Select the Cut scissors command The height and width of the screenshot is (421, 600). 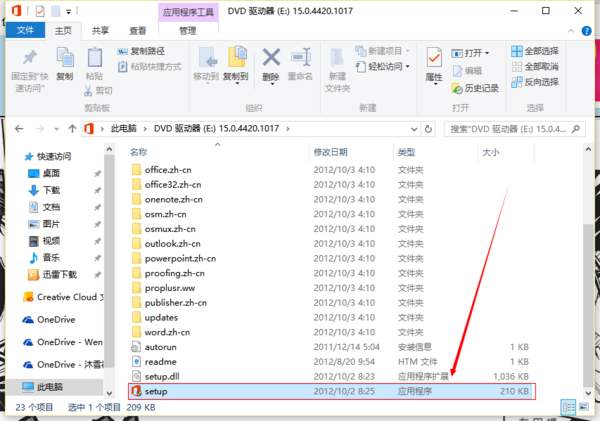(x=98, y=90)
